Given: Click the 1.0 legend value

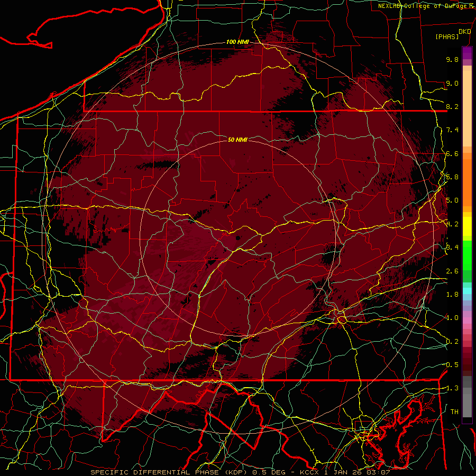Looking at the screenshot, I should point(452,318).
